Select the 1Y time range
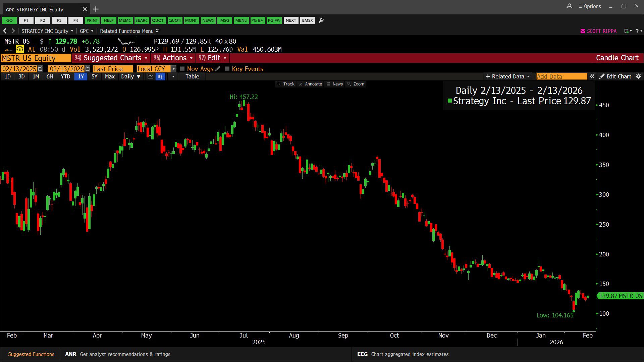 click(x=81, y=76)
